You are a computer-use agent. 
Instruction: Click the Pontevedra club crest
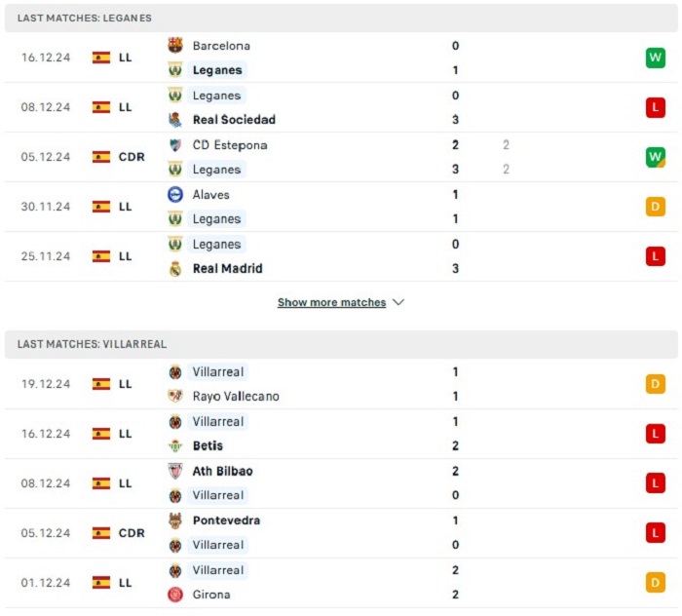click(175, 520)
